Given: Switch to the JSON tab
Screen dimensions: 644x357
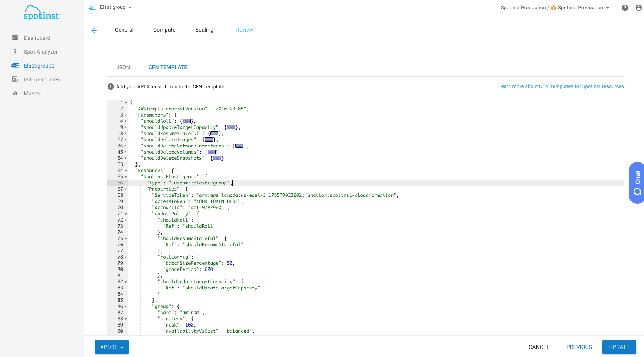Looking at the screenshot, I should (123, 67).
